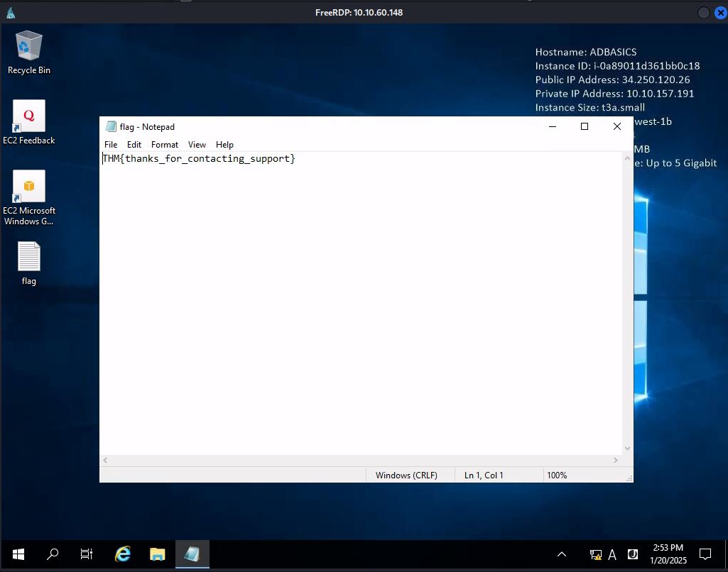This screenshot has width=728, height=572.
Task: Launch the EC2 Feedback shortcut
Action: pos(28,116)
